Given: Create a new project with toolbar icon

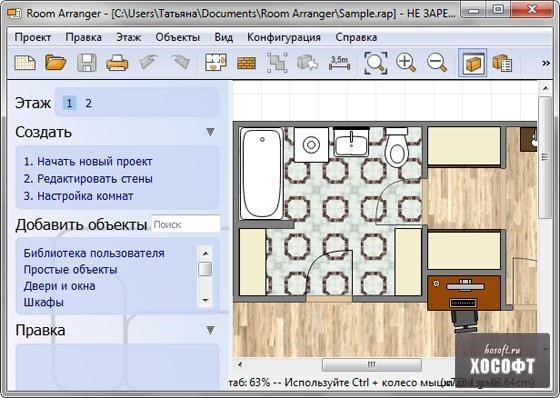Looking at the screenshot, I should tap(25, 63).
